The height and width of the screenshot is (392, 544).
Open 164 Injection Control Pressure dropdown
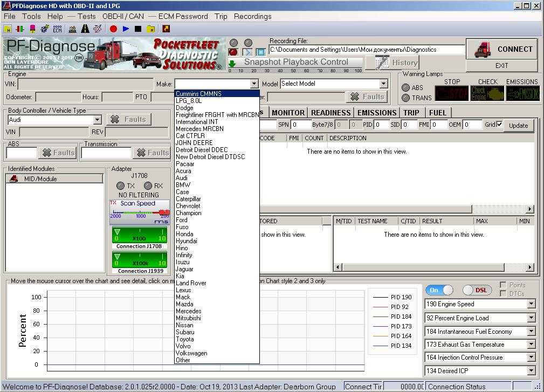point(531,357)
